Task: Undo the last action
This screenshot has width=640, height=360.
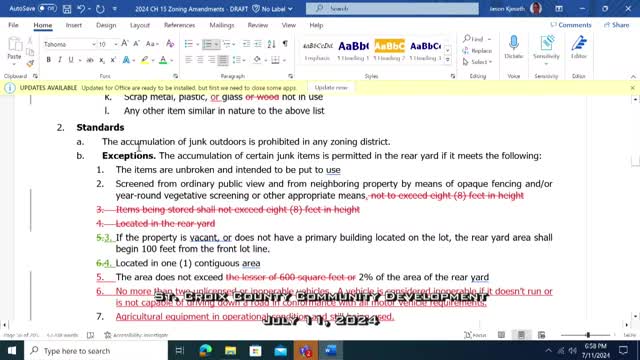Action: pyautogui.click(x=81, y=9)
